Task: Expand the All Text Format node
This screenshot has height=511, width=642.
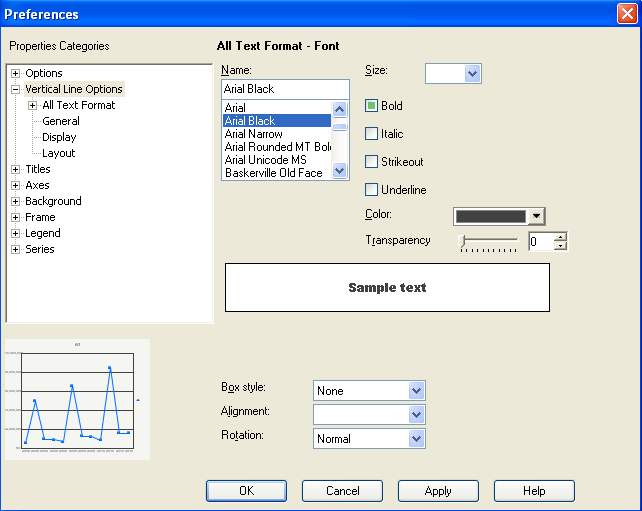Action: coord(33,105)
